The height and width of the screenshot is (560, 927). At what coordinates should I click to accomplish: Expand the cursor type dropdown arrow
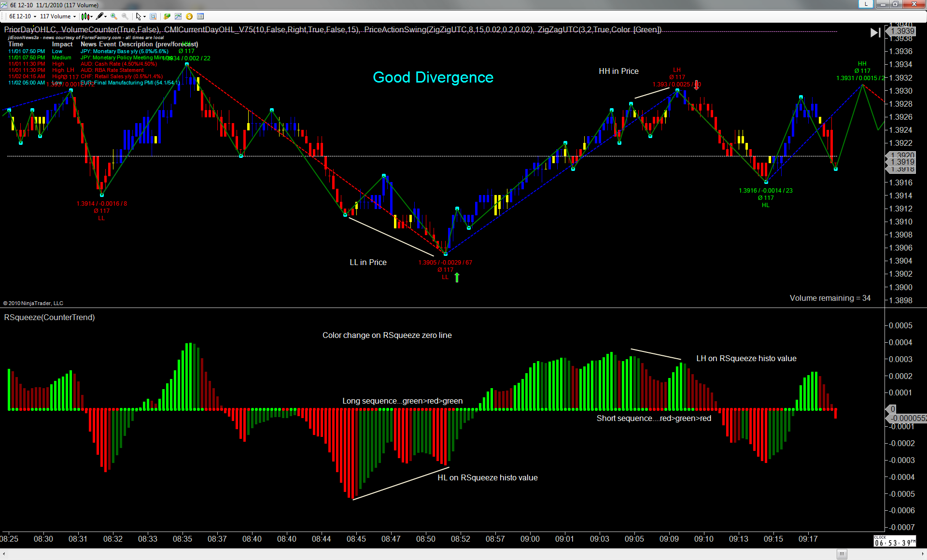pyautogui.click(x=144, y=16)
